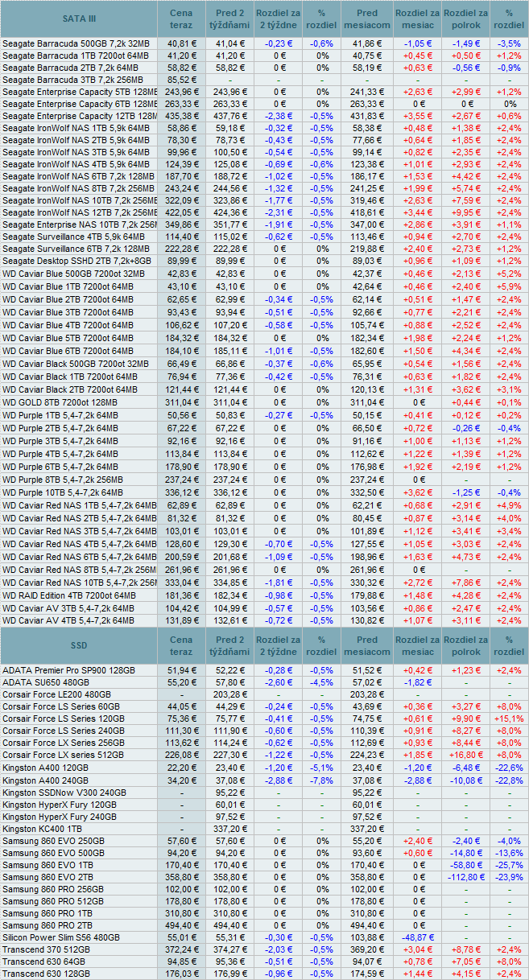The width and height of the screenshot is (529, 980).
Task: Select Seagate IronWolf NAS 1TB product name
Action: coord(76,128)
